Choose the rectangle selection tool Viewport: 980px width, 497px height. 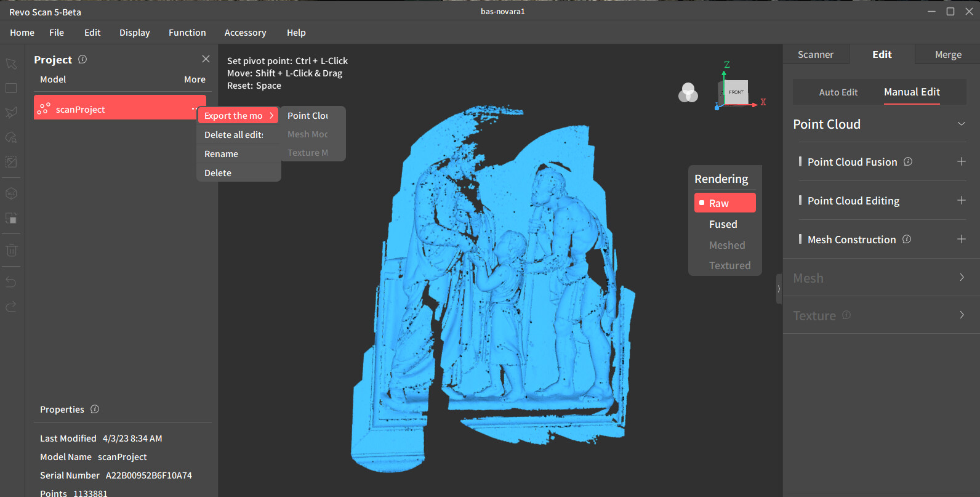click(11, 88)
